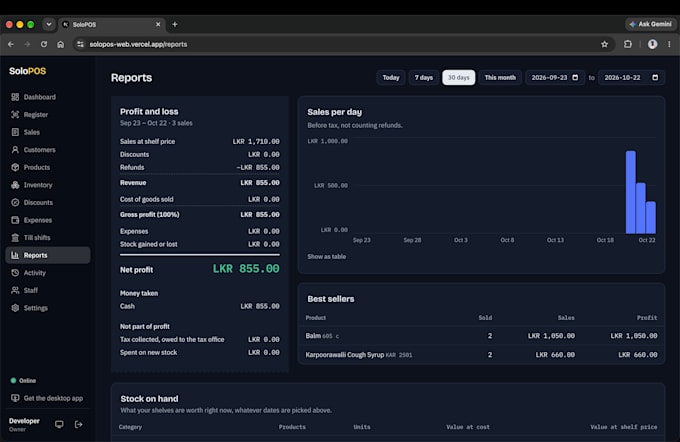The width and height of the screenshot is (680, 442).
Task: Open the Inventory stack icon
Action: pyautogui.click(x=15, y=185)
